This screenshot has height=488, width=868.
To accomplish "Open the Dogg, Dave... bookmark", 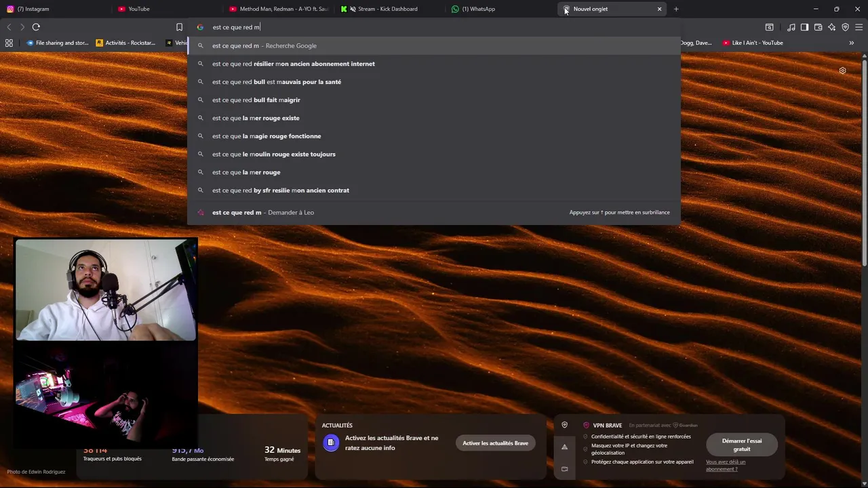I will coord(696,43).
